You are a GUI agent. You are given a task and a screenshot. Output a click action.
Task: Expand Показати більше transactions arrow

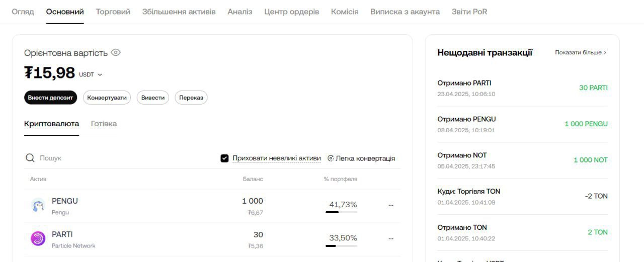tap(605, 52)
